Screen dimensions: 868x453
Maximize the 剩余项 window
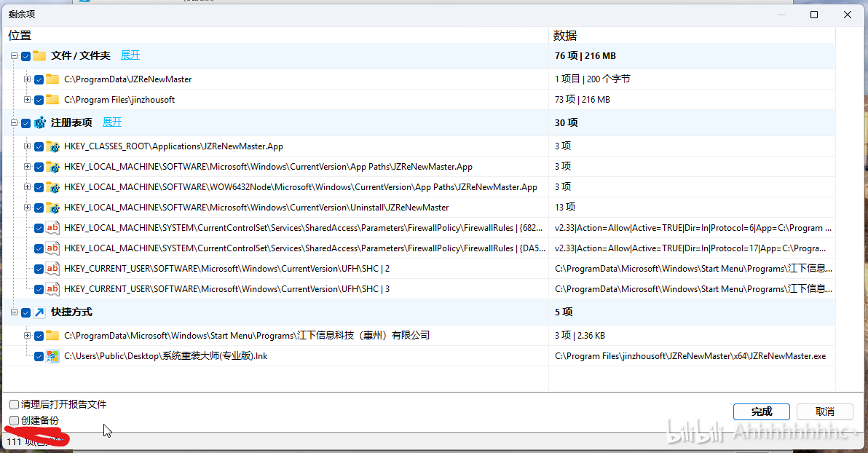(x=814, y=15)
